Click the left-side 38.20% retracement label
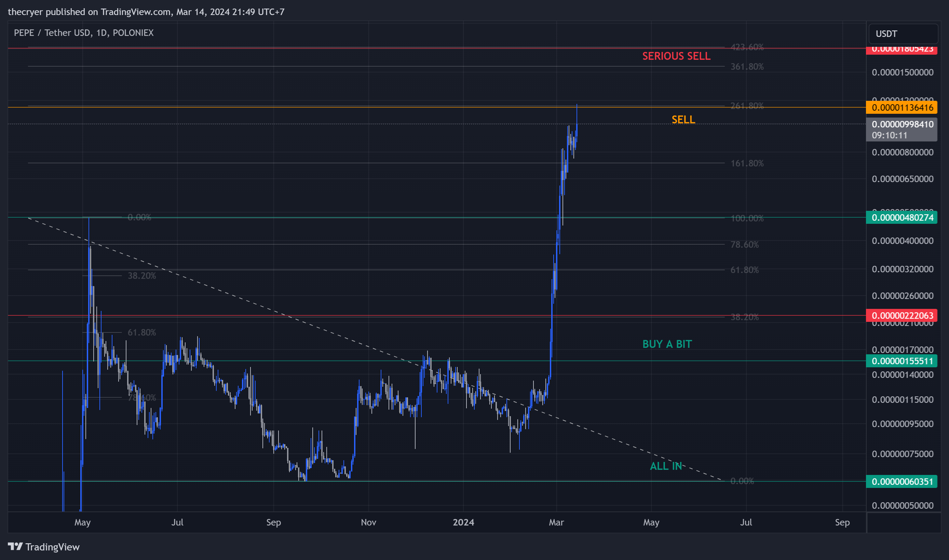The image size is (949, 560). (141, 275)
